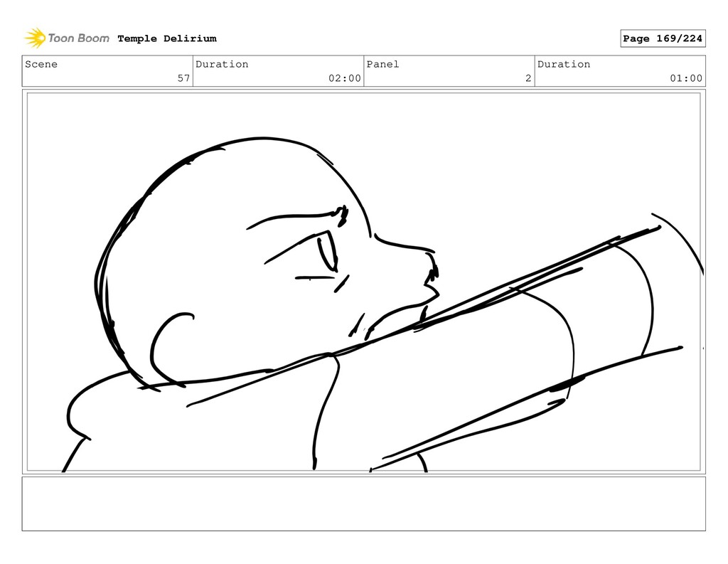Click the scene duration value '02:00'
The height and width of the screenshot is (564, 728).
tap(345, 78)
